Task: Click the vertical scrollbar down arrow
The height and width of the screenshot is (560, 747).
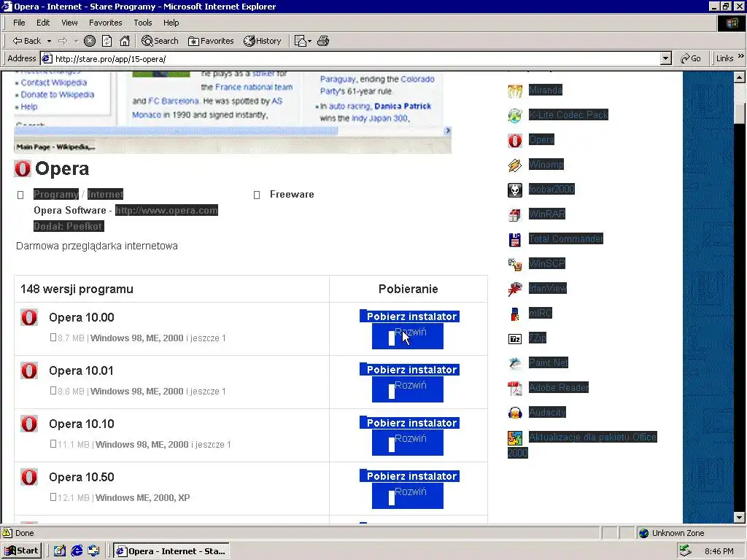Action: pyautogui.click(x=740, y=518)
